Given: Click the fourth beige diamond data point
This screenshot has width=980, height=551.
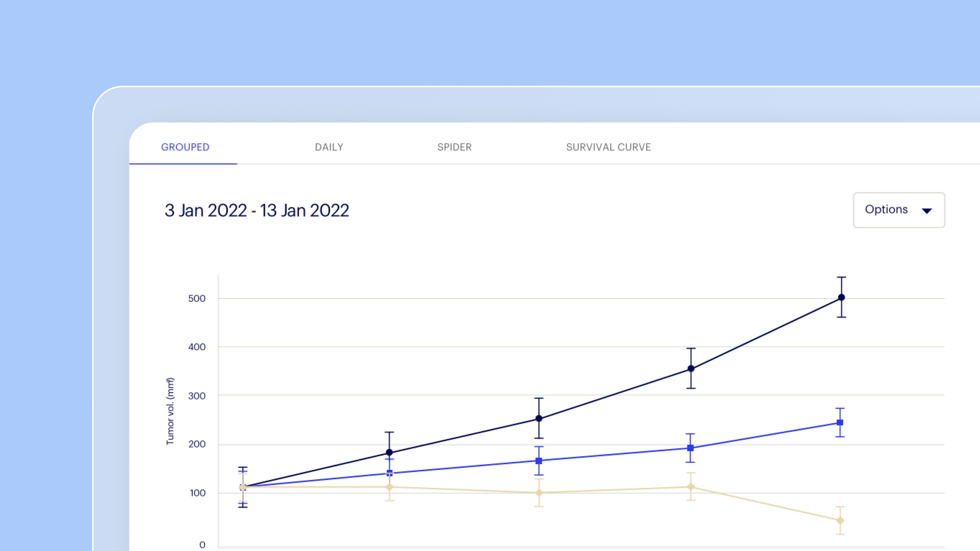Looking at the screenshot, I should coord(691,487).
